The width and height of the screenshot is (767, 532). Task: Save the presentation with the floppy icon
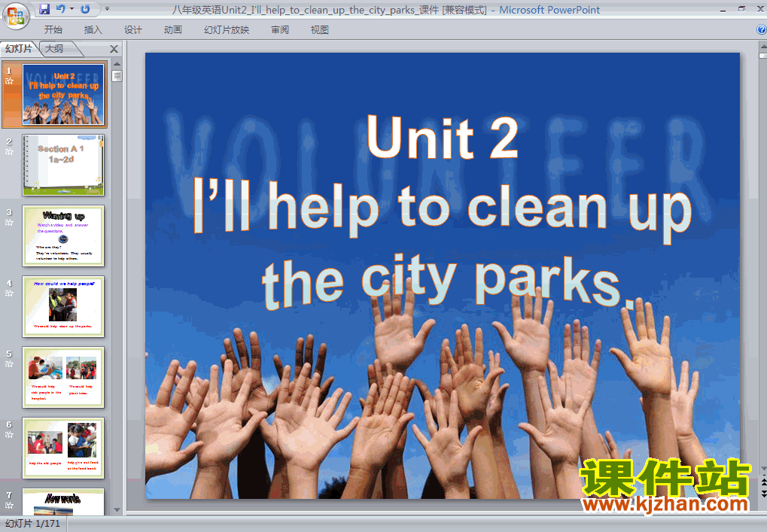click(x=44, y=9)
